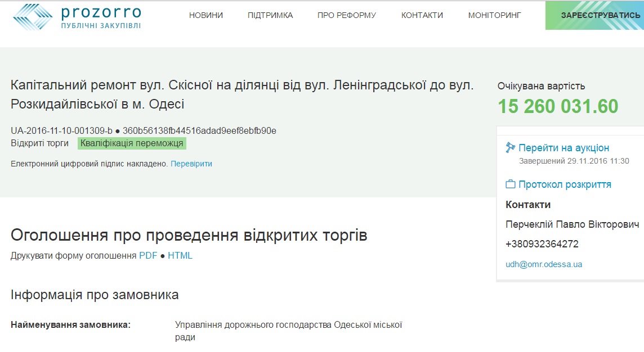This screenshot has height=352, width=644.
Task: Open the ПРО РЕФОРМУ page
Action: click(347, 15)
